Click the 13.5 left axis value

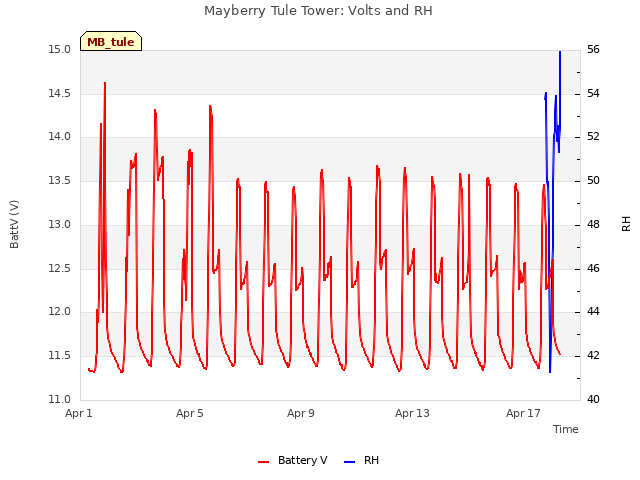(x=60, y=180)
